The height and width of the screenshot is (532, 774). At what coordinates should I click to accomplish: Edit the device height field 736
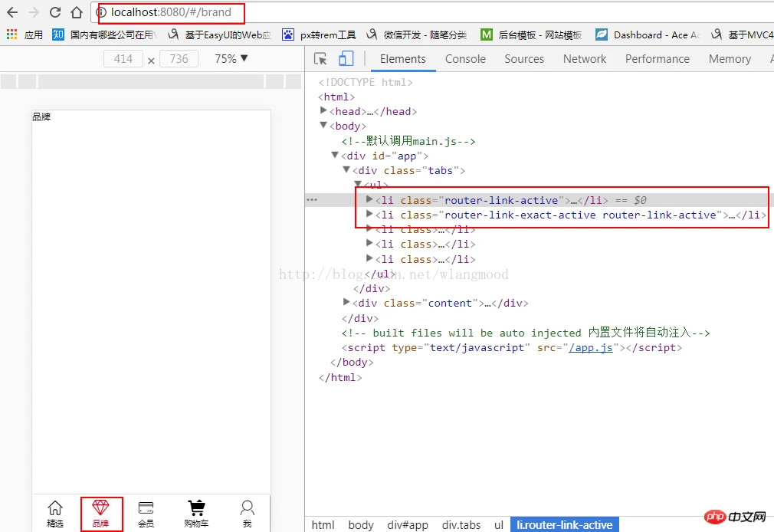point(179,59)
